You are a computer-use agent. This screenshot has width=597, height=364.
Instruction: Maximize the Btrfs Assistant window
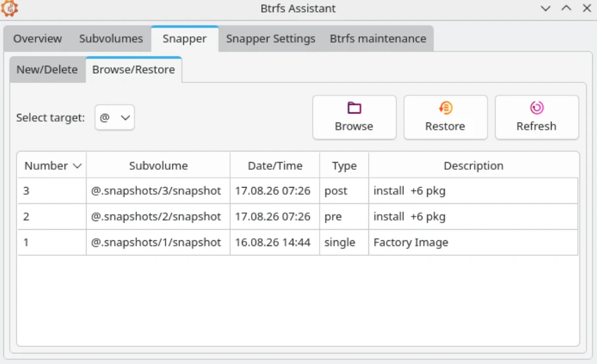(566, 8)
